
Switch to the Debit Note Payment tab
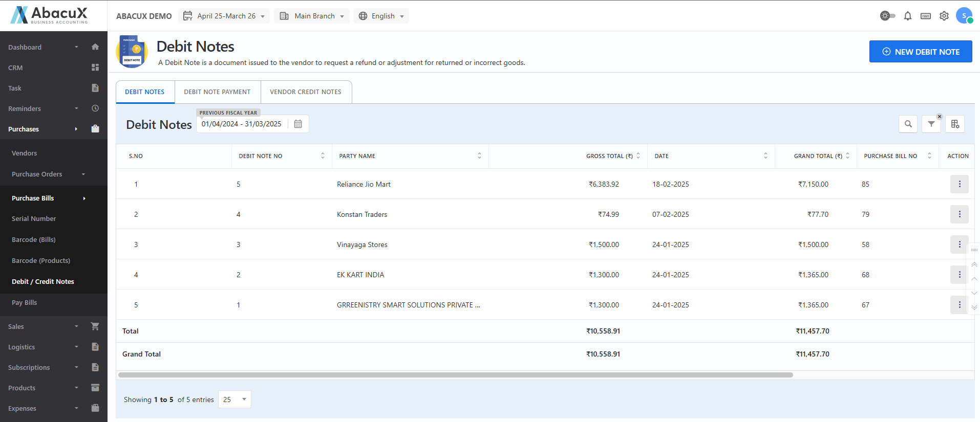coord(217,92)
